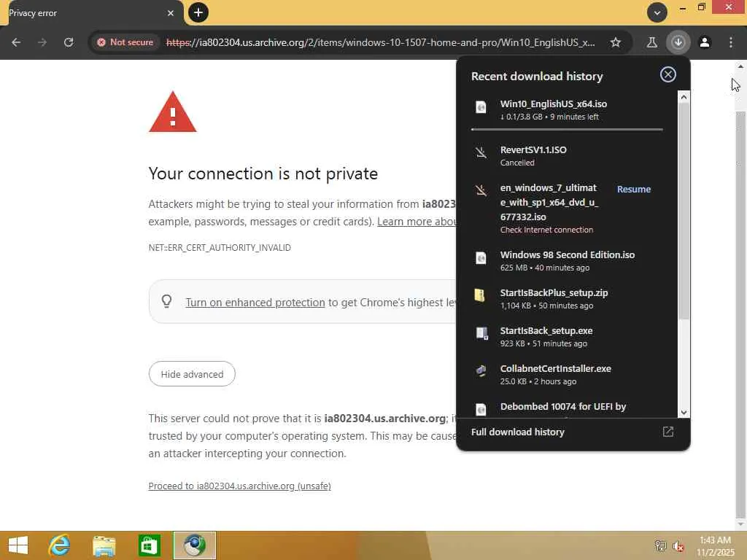Click the Windows 98 Second Edition.iso icon

tap(481, 258)
